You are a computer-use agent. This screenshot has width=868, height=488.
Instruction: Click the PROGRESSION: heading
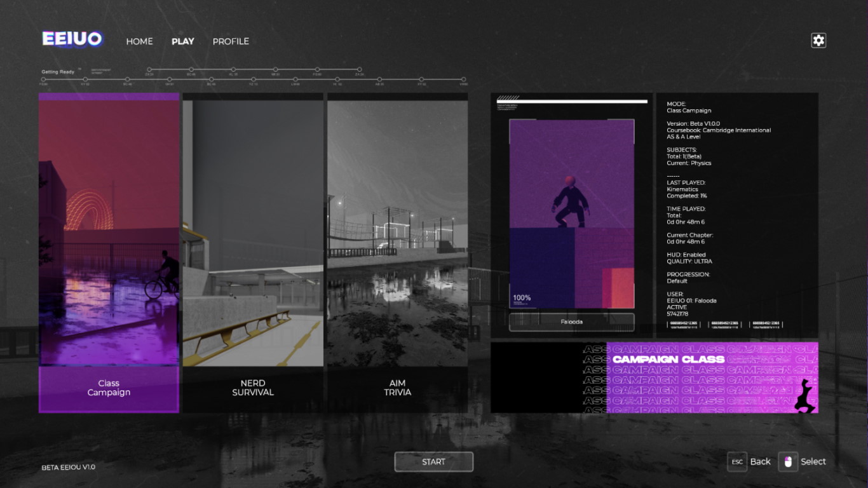tap(688, 274)
